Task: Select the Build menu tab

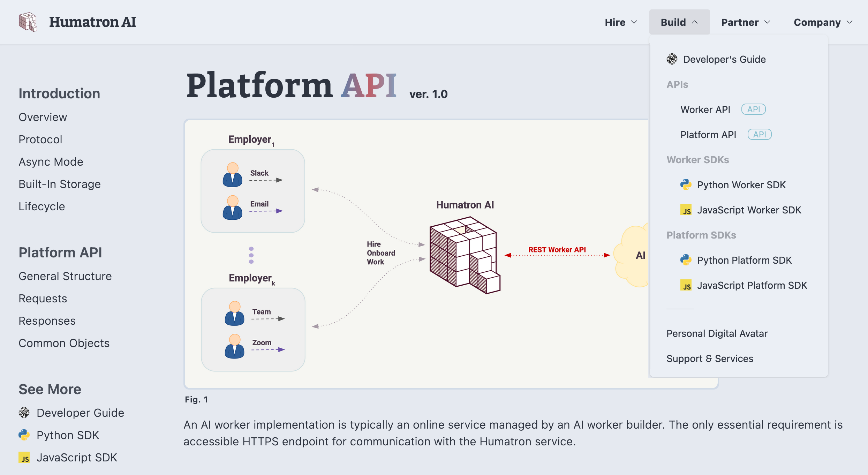Action: tap(679, 22)
